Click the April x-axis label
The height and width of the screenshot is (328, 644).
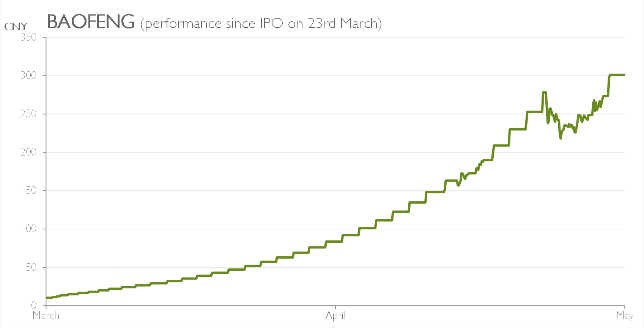point(335,315)
